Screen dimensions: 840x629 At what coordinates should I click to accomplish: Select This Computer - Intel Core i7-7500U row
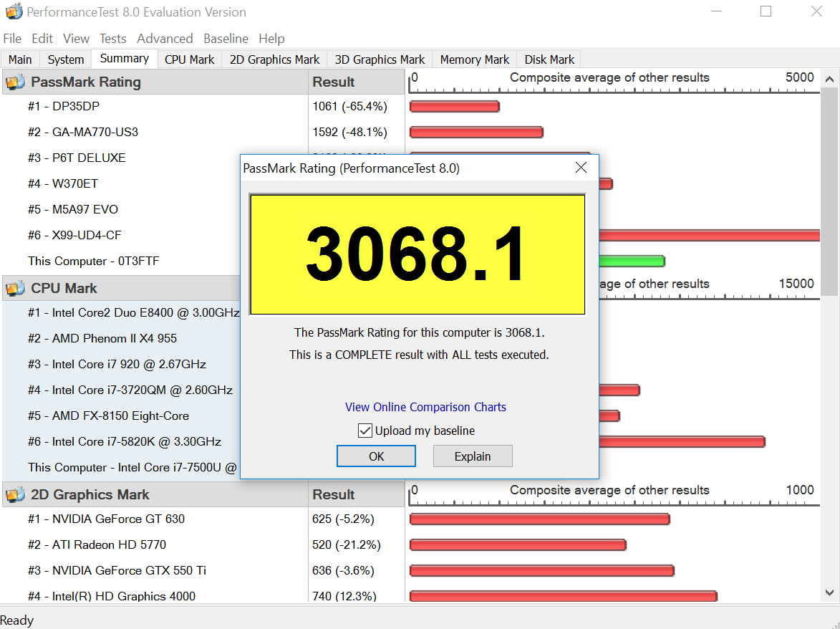(132, 467)
